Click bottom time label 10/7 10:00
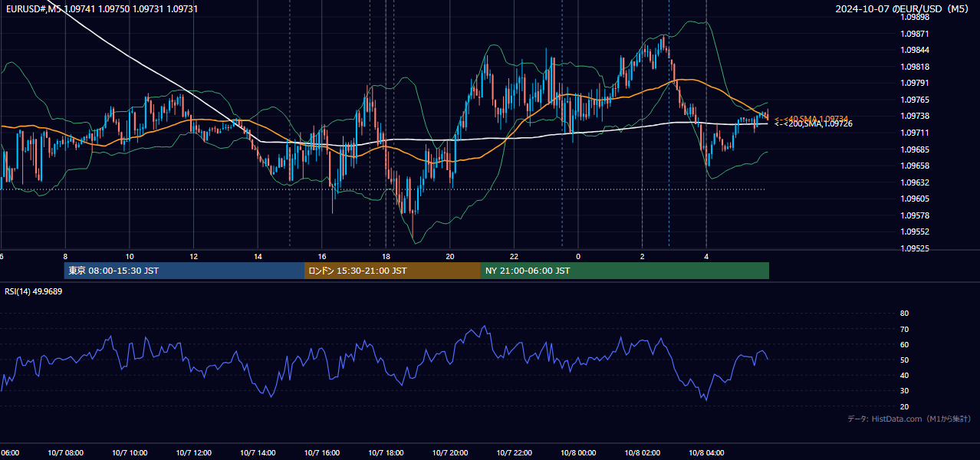 point(129,453)
